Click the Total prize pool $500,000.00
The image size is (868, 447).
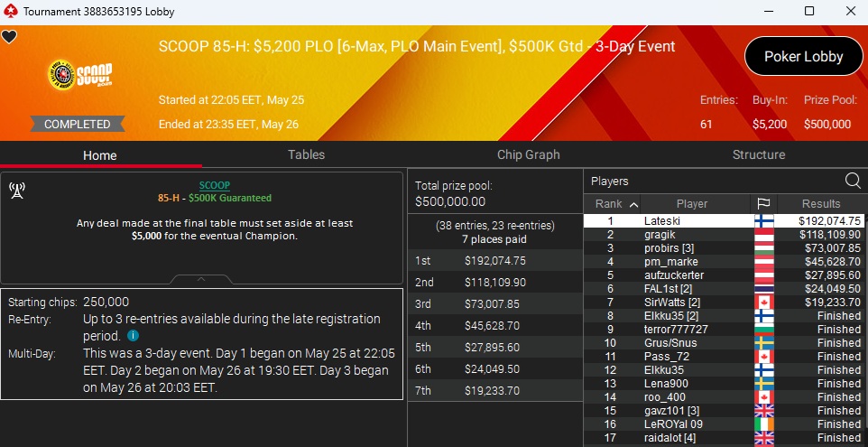pos(450,201)
